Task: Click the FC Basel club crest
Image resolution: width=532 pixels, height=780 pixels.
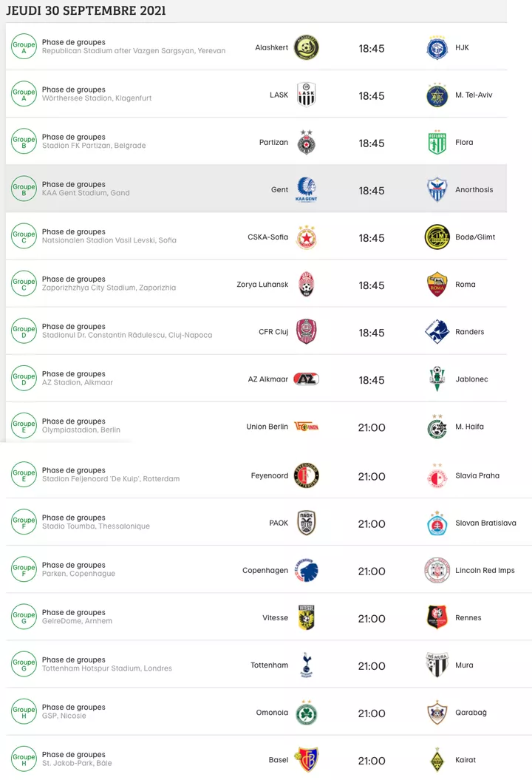Action: click(306, 759)
